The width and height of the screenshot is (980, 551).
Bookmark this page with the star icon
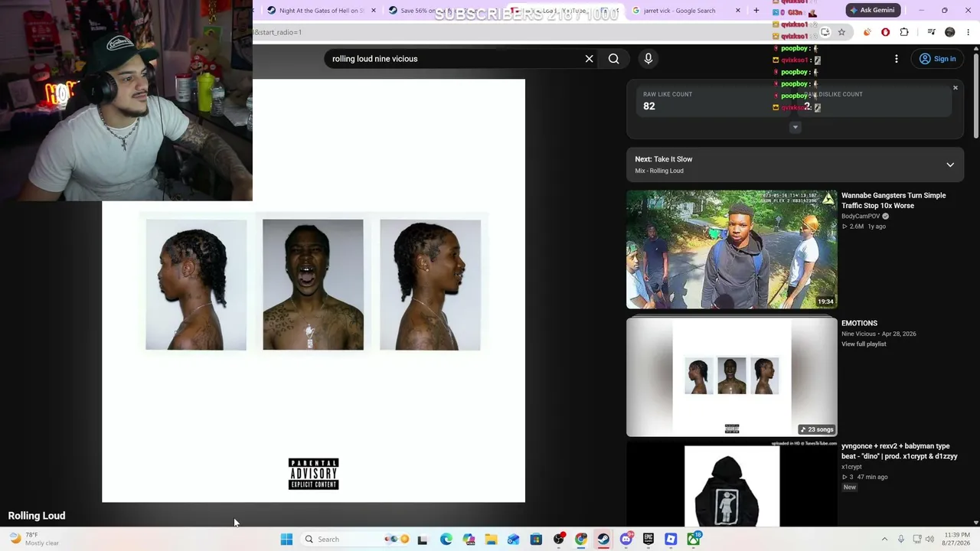(841, 32)
